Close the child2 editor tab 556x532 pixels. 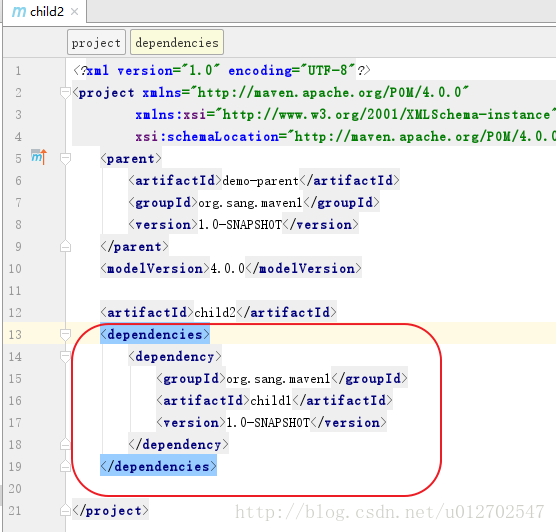coord(74,12)
